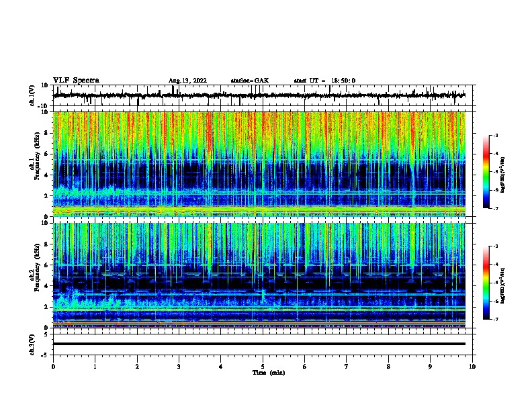Click inside the ch.1 voltage waveform trace
Screen dimensions: 532x411
[x=259, y=95]
